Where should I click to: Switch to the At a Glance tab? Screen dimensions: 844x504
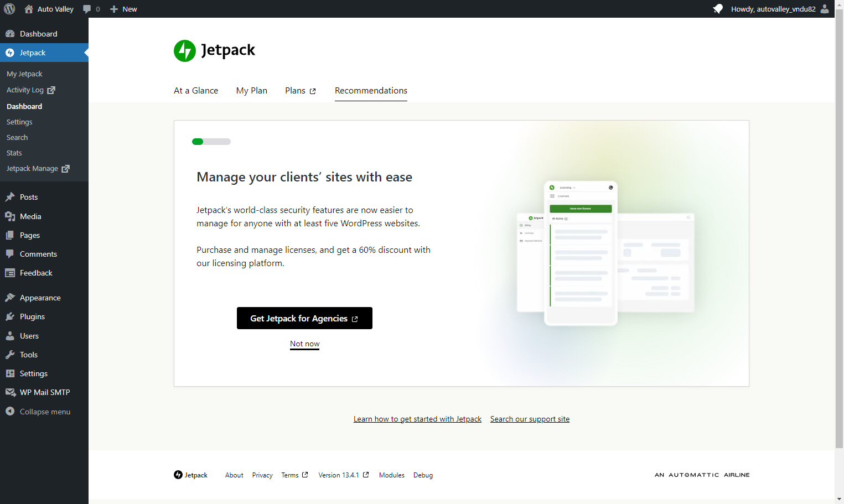pos(196,91)
